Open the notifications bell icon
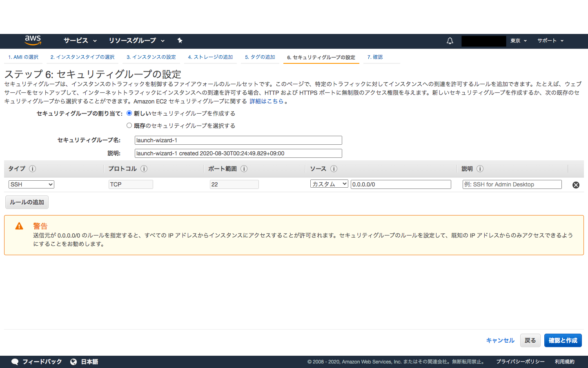The width and height of the screenshot is (588, 368). [x=450, y=41]
